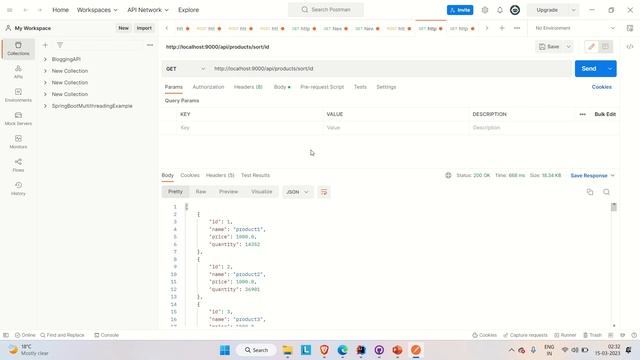Open the JSON response format dropdown
The width and height of the screenshot is (640, 360).
[298, 192]
